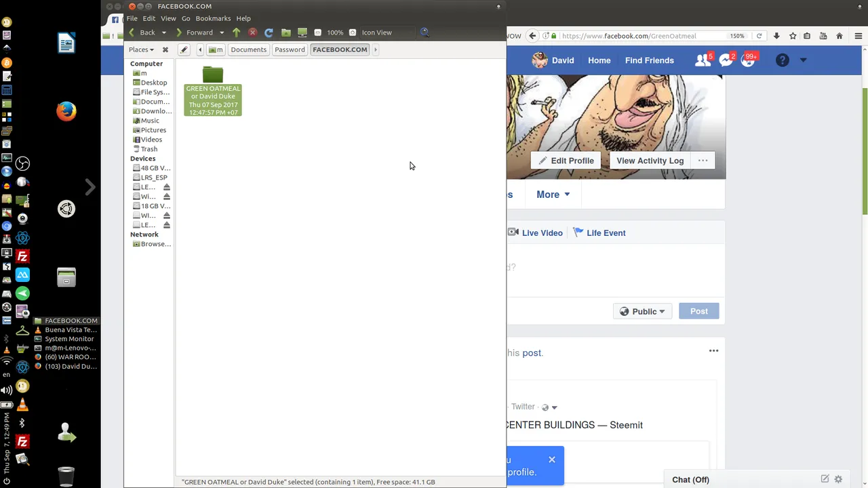Go to Password in path bar

(290, 49)
